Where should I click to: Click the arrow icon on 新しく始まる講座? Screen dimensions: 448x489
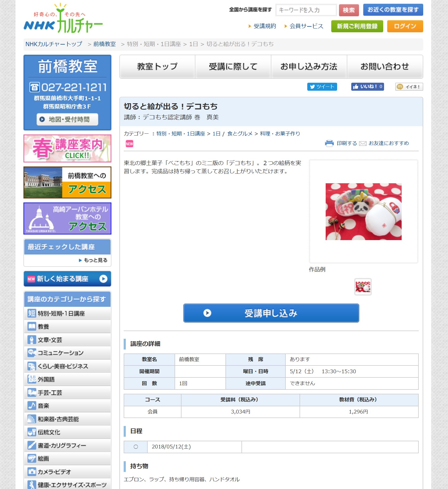click(x=103, y=279)
